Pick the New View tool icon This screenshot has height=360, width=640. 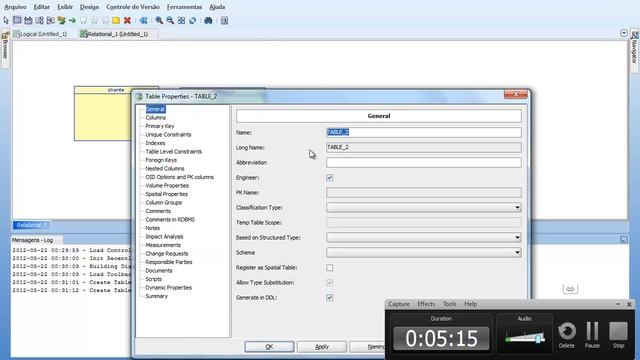pos(28,20)
